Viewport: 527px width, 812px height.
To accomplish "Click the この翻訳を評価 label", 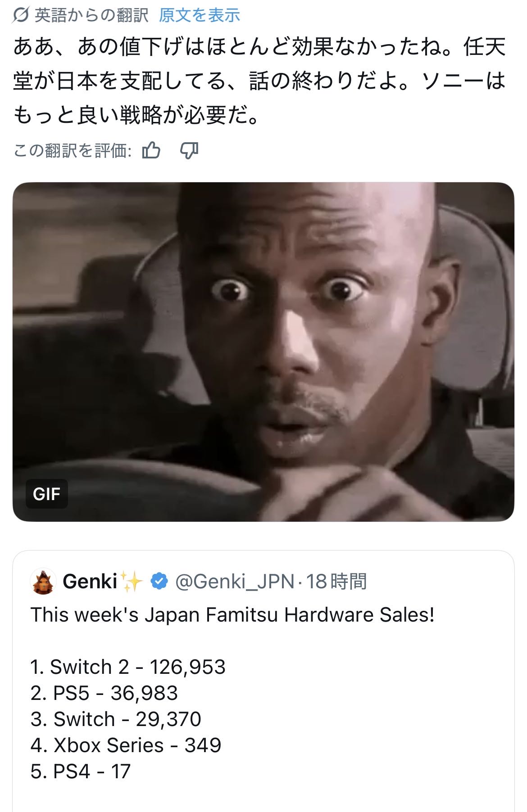I will point(73,151).
